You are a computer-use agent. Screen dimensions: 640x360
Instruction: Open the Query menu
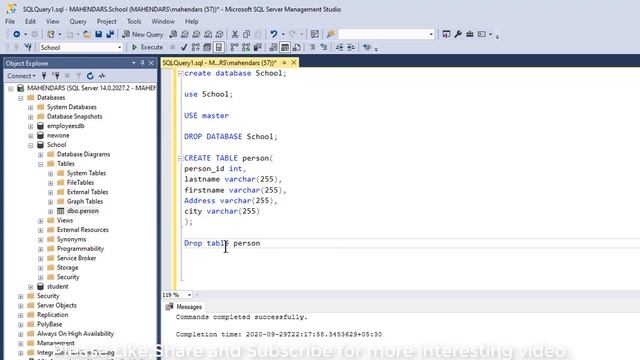78,21
